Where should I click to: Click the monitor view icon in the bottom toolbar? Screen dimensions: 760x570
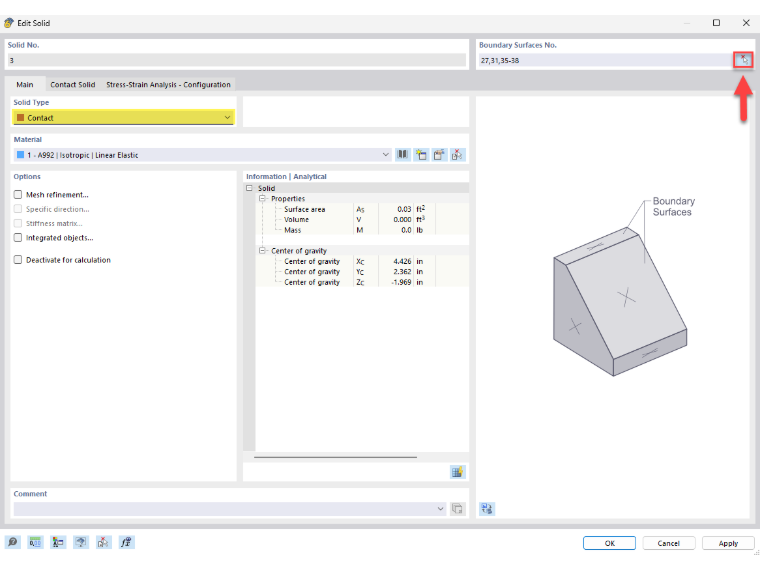pos(81,542)
